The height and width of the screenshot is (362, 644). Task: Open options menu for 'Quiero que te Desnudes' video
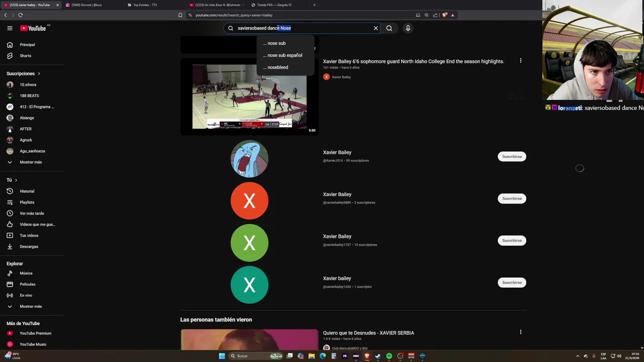(521, 332)
